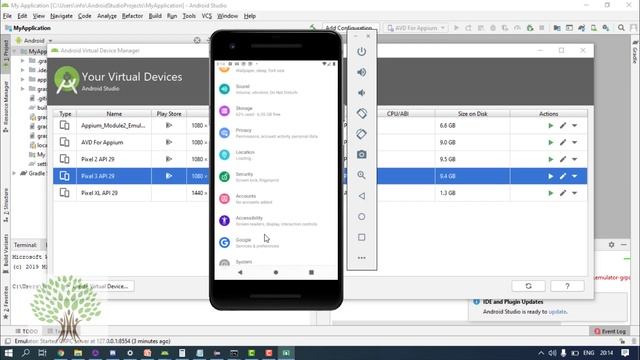
Task: Rotate emulator right icon
Action: 361,134
